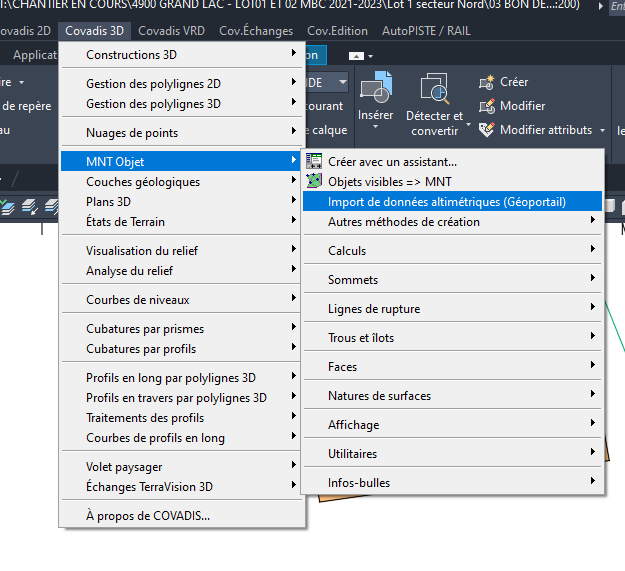
Task: Open Courbes de niveaux submenu
Action: coord(181,300)
